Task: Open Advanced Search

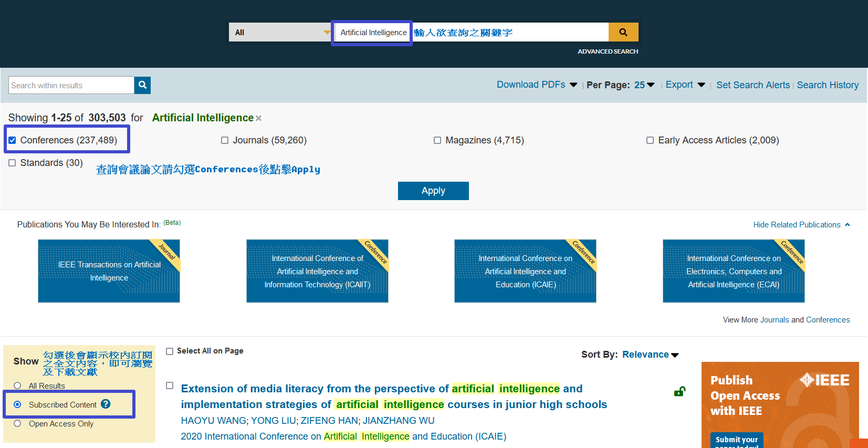Action: point(608,51)
